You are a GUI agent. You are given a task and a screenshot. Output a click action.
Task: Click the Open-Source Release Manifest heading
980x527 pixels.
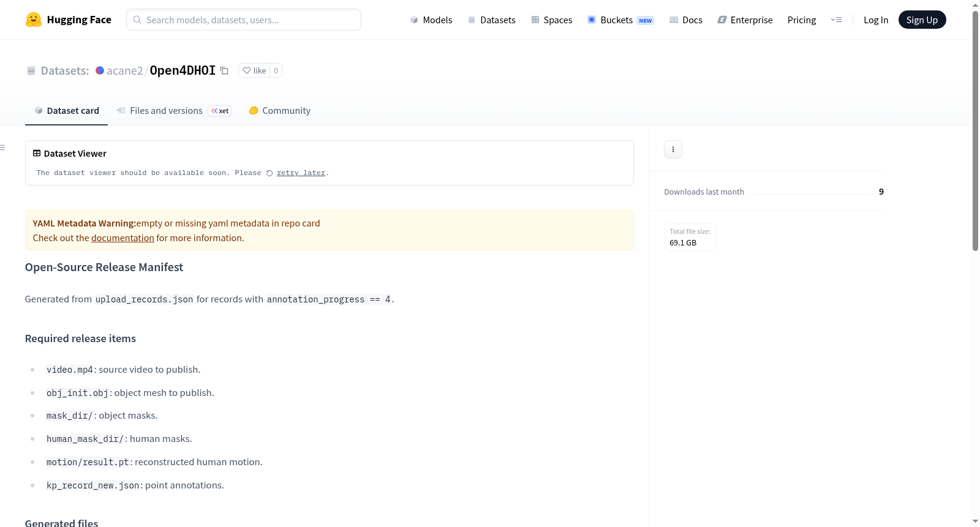tap(104, 267)
